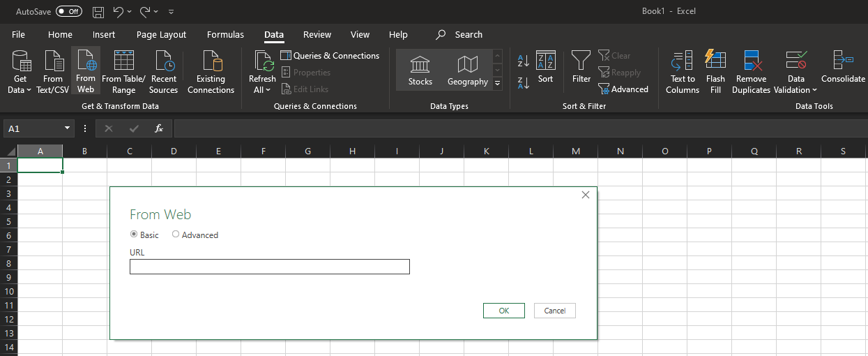Toggle the AutoSave switch
The width and height of the screenshot is (868, 356).
click(69, 12)
